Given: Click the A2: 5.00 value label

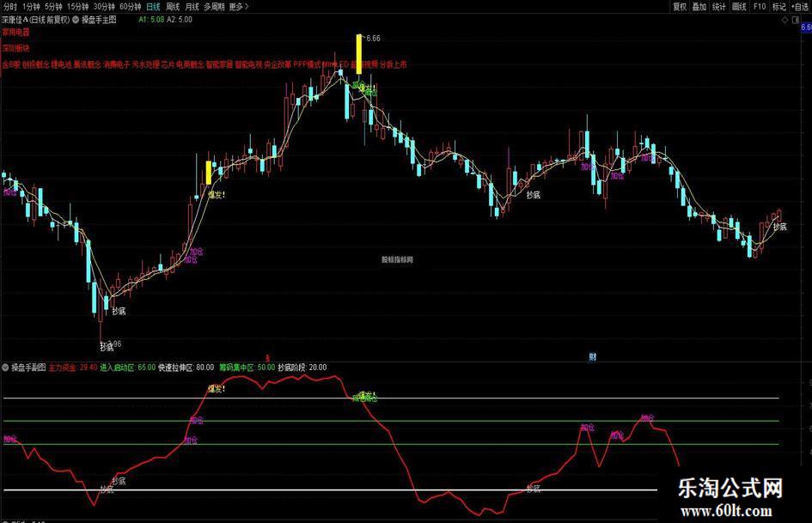Looking at the screenshot, I should [x=180, y=20].
